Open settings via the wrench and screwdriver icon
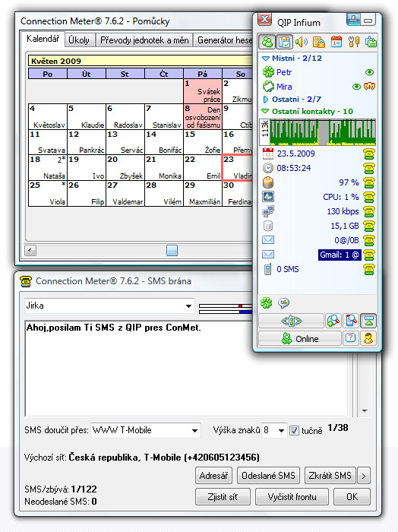 354,42
